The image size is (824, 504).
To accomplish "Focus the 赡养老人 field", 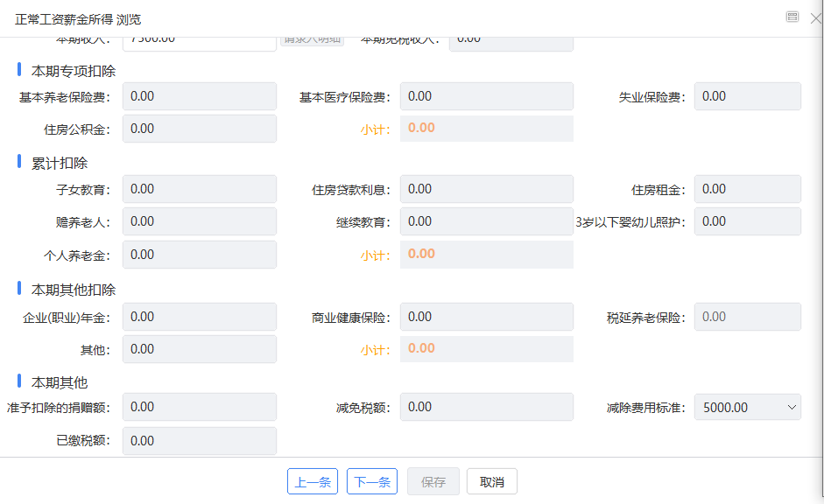I will pos(200,221).
